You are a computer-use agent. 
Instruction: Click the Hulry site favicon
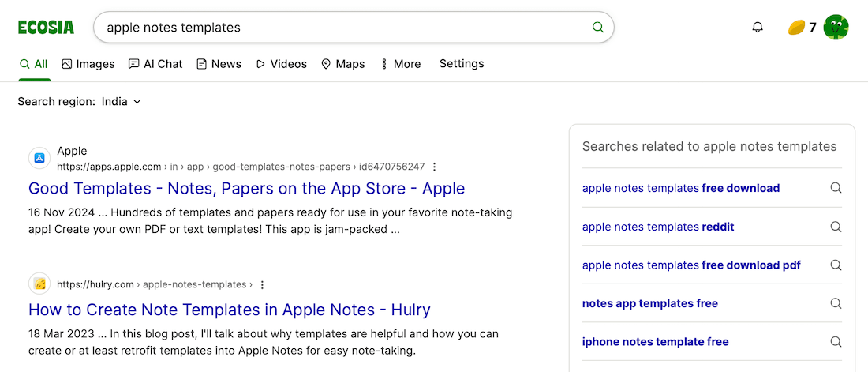(39, 284)
